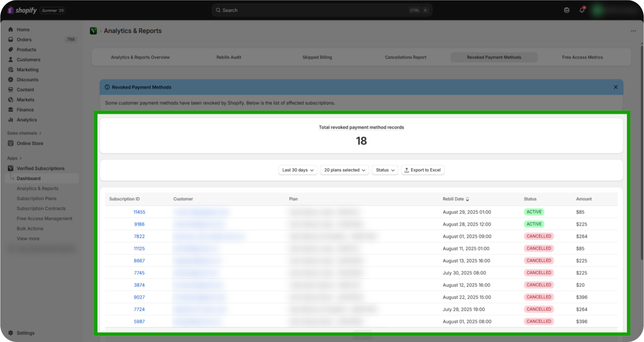Screen dimensions: 644x342
Task: Open subscription 11125
Action: pyautogui.click(x=139, y=249)
